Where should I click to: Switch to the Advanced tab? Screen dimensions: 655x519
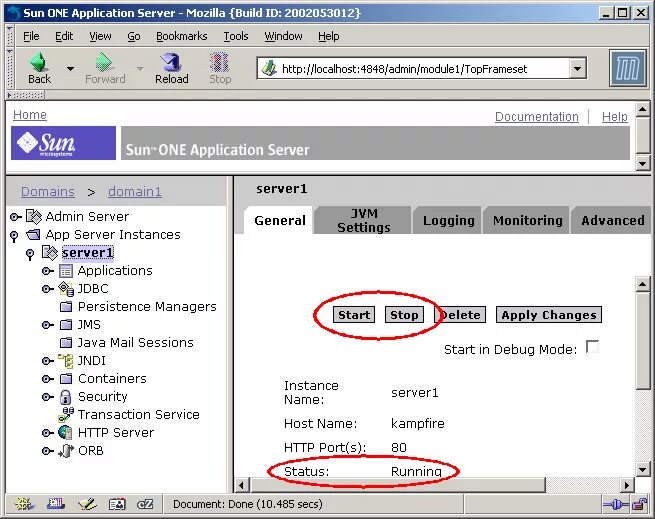(612, 220)
